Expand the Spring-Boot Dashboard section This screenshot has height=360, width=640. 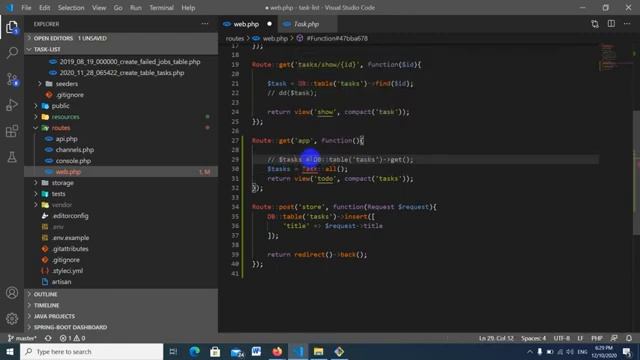[x=121, y=327]
